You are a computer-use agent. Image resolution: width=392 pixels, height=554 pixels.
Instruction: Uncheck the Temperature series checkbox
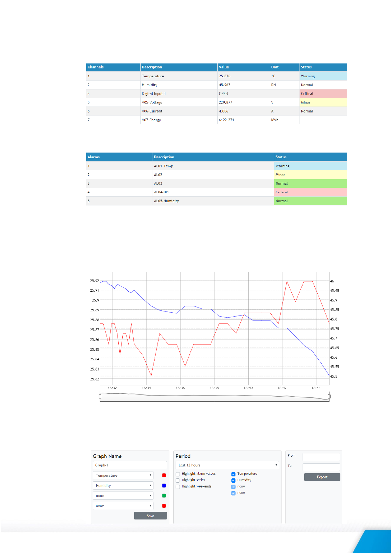click(x=233, y=474)
